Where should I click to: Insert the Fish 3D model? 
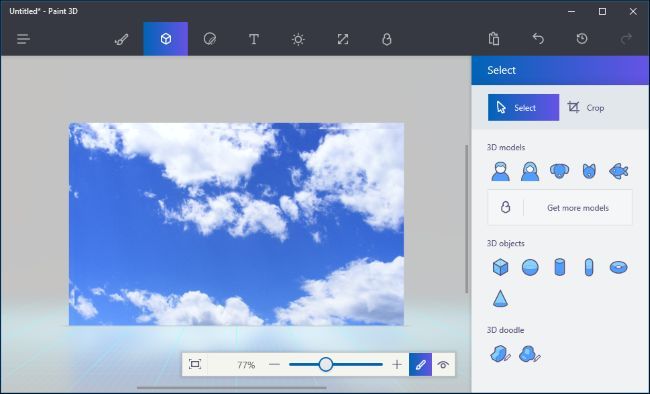(x=618, y=171)
